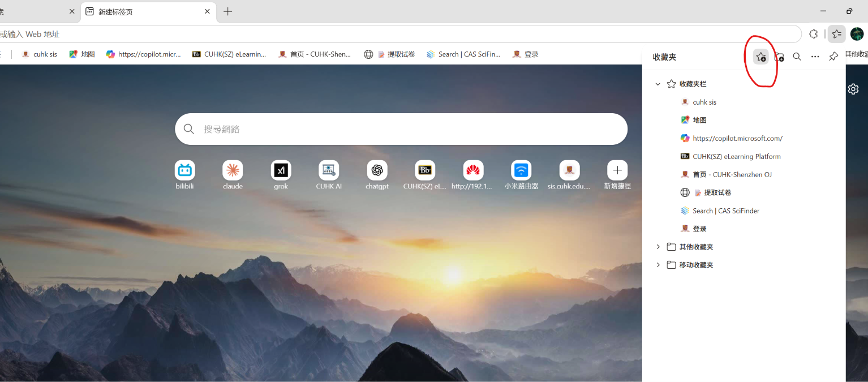The width and height of the screenshot is (868, 382).
Task: Click the 搜尋網路 search box
Action: point(401,129)
